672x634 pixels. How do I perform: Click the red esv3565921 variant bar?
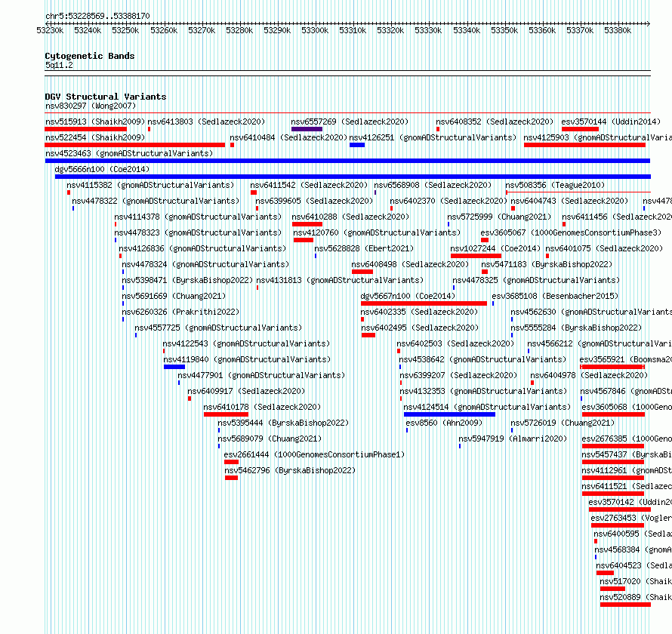point(612,367)
